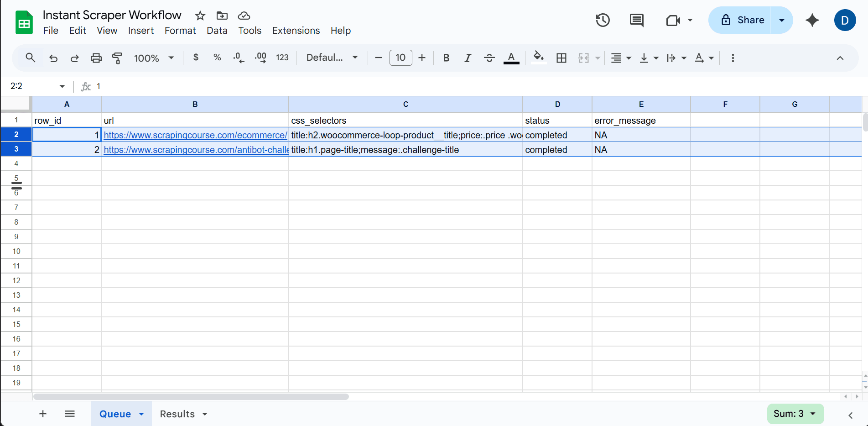Open the Edit menu
The width and height of the screenshot is (868, 426).
[x=78, y=31]
